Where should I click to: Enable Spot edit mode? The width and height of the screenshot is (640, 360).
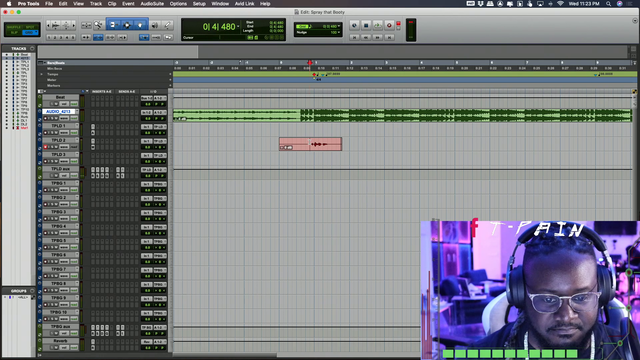pyautogui.click(x=30, y=27)
